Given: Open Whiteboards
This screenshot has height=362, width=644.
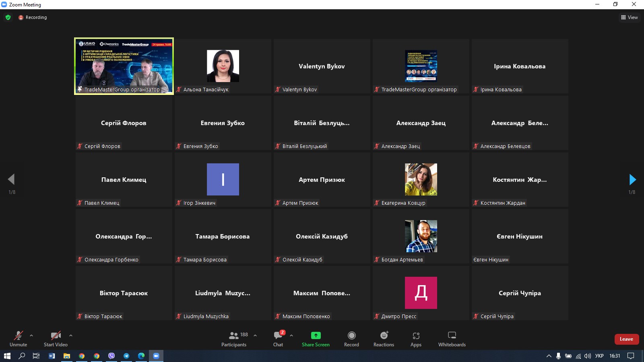Looking at the screenshot, I should (x=452, y=339).
